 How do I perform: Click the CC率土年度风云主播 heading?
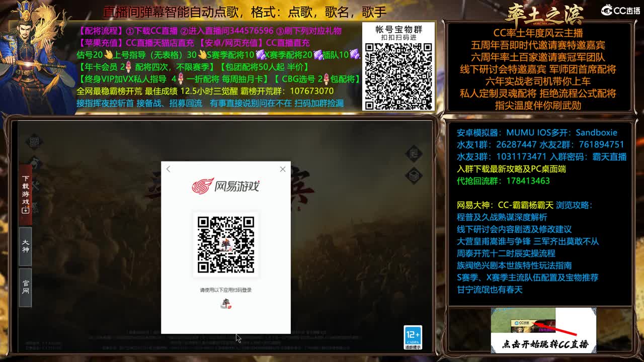click(x=538, y=33)
